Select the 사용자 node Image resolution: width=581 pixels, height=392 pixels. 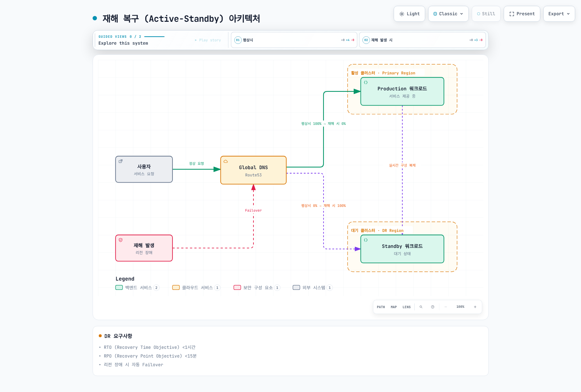coord(144,170)
